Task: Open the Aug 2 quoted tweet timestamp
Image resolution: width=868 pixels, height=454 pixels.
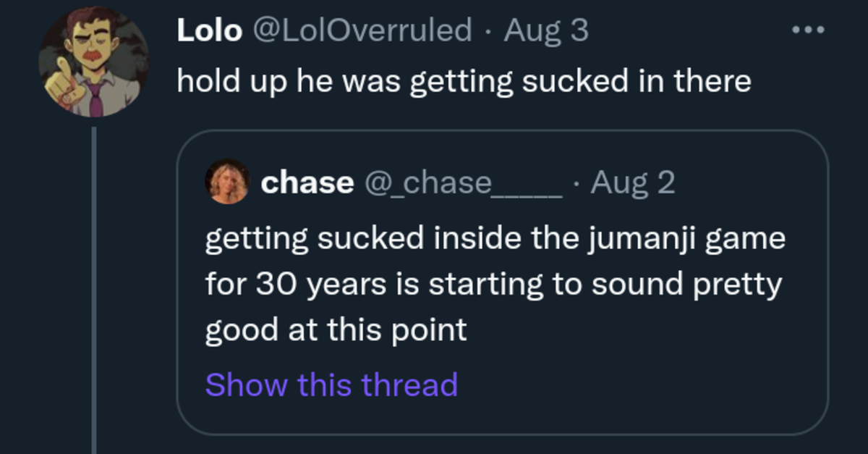Action: (x=633, y=183)
